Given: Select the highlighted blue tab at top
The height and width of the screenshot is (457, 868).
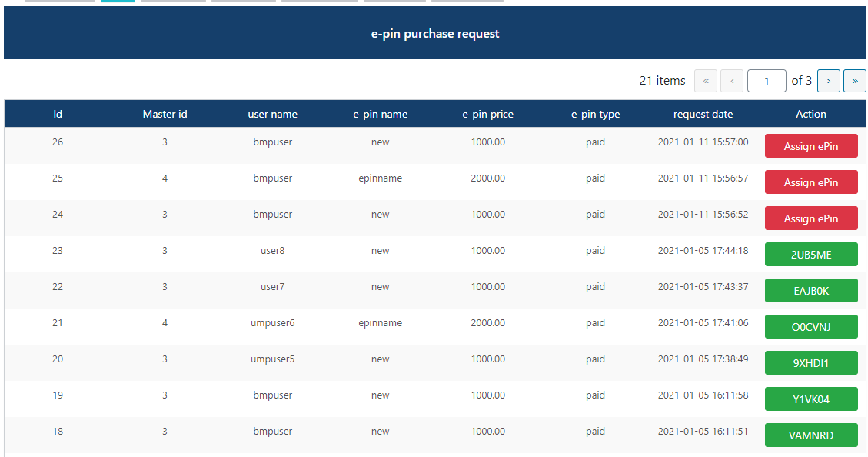Looking at the screenshot, I should tap(119, 2).
